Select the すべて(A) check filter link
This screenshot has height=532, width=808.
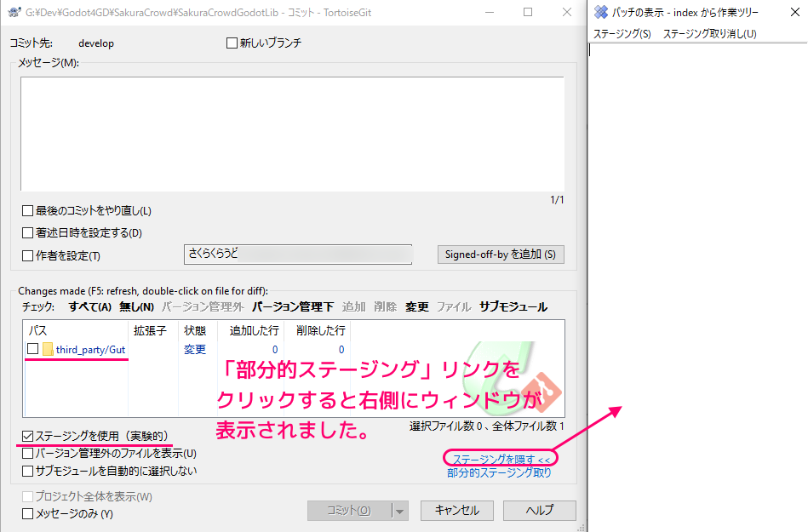(89, 306)
